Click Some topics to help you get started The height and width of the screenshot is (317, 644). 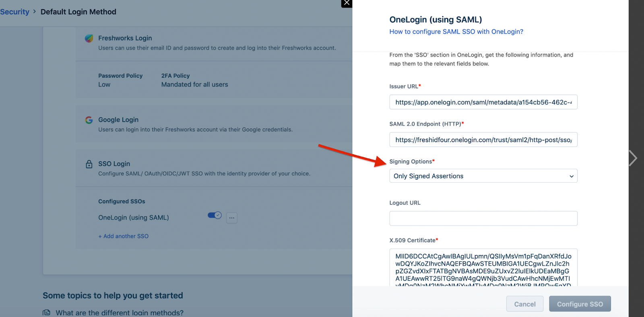pyautogui.click(x=113, y=295)
